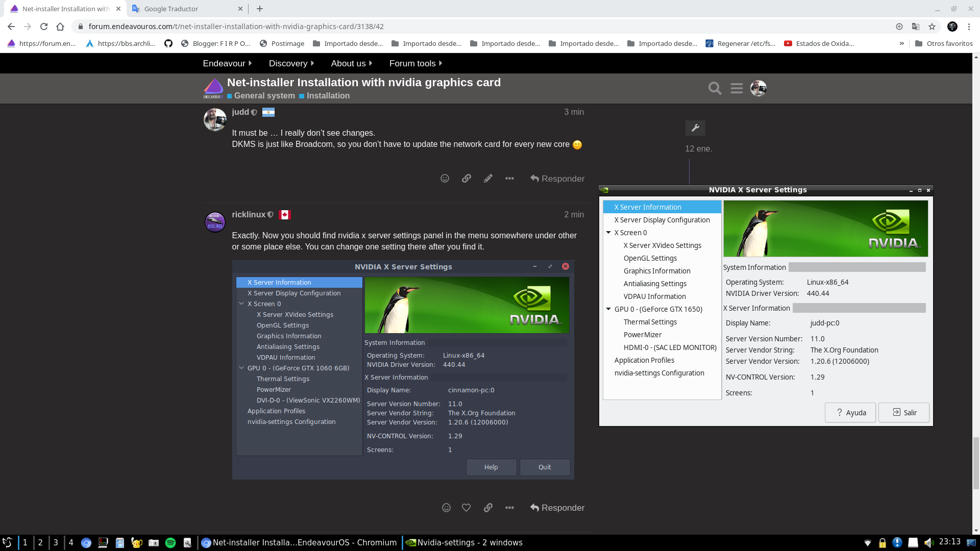The width and height of the screenshot is (980, 551).
Task: Select Graphics Information in NVIDIA window
Action: (x=657, y=271)
